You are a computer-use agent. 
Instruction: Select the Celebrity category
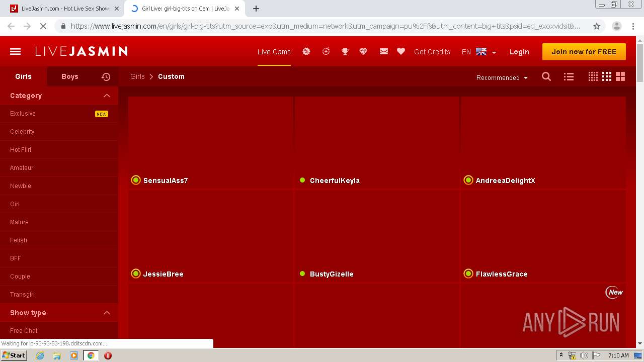59,132
